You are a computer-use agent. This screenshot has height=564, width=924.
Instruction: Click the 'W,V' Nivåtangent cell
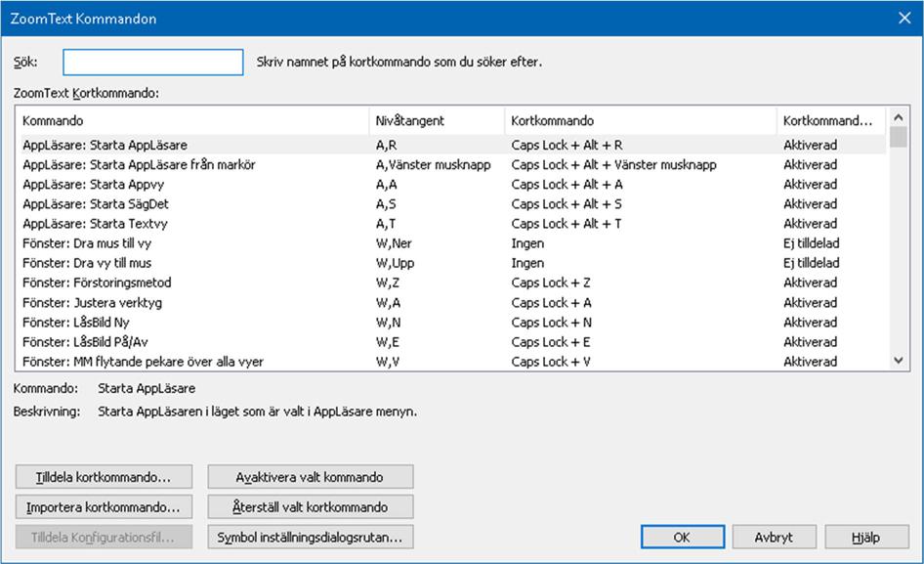click(387, 363)
